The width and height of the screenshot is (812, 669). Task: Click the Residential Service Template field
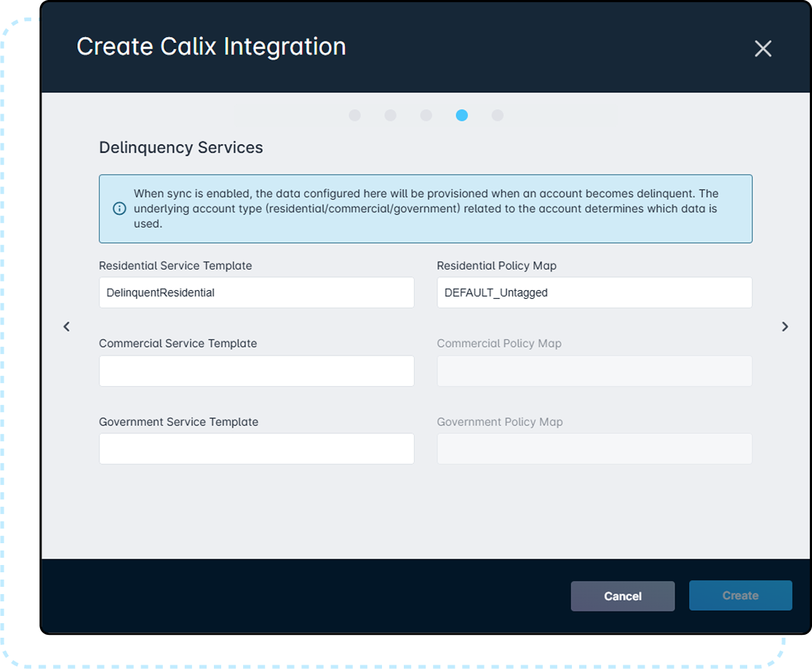pyautogui.click(x=256, y=292)
